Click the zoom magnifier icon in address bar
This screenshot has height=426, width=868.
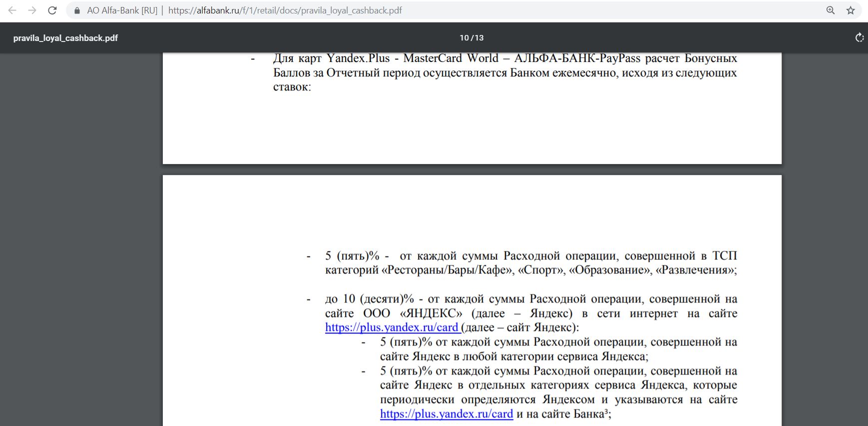tap(831, 10)
